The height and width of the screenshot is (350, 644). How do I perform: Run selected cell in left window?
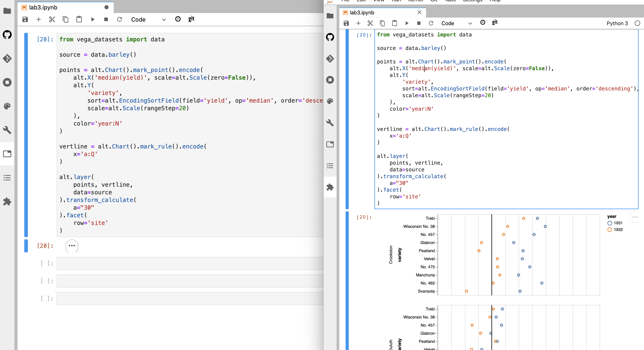click(x=93, y=19)
